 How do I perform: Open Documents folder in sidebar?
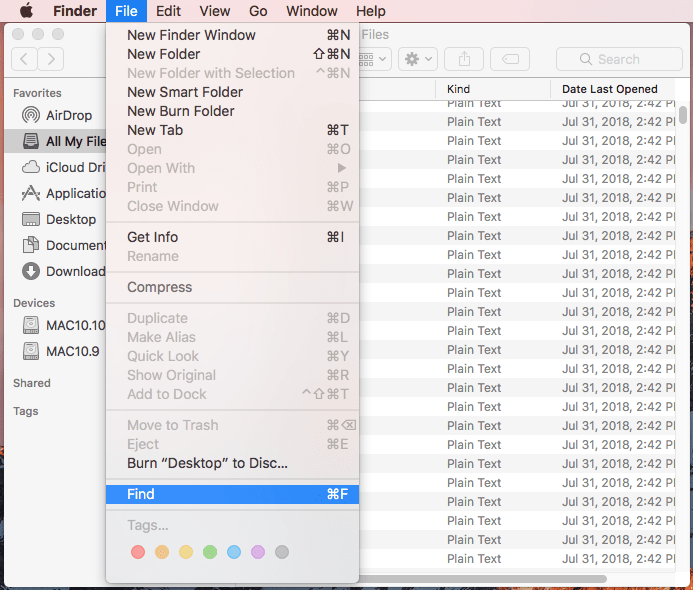56,245
